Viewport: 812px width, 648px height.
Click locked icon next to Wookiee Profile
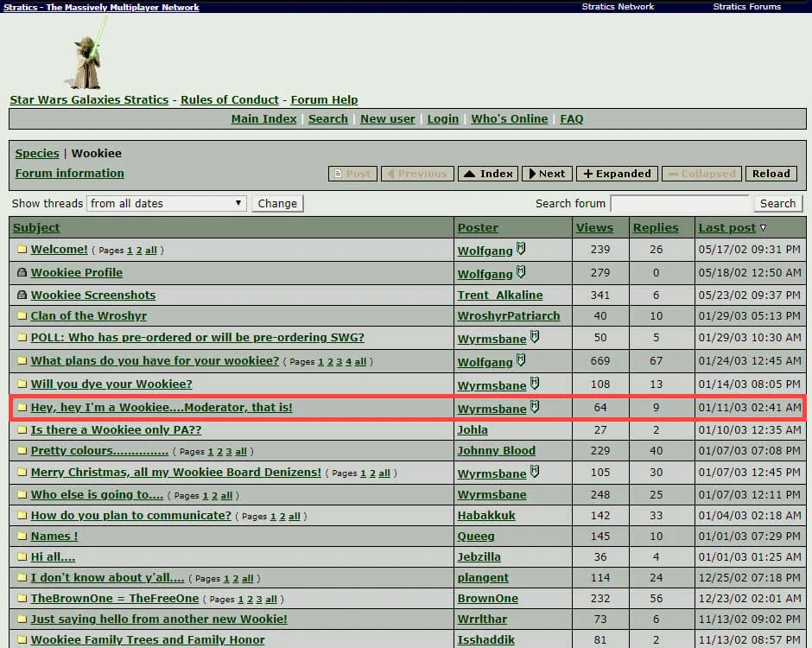click(22, 272)
